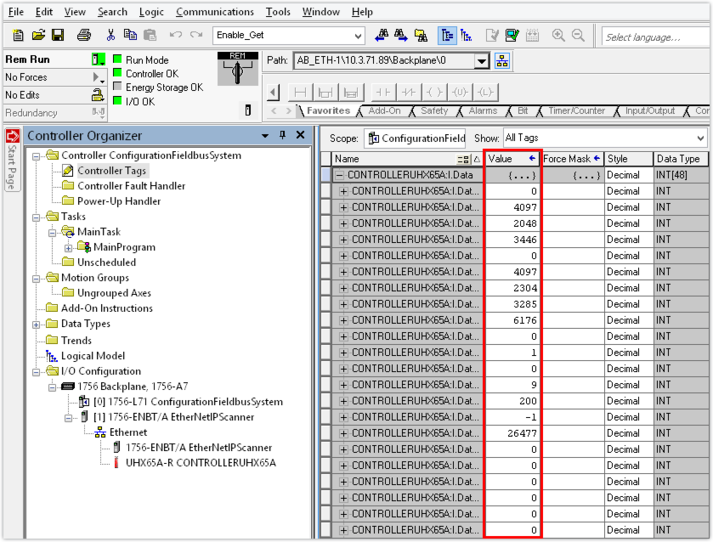Image resolution: width=713 pixels, height=542 pixels.
Task: Click the Open file folder icon
Action: tap(38, 35)
